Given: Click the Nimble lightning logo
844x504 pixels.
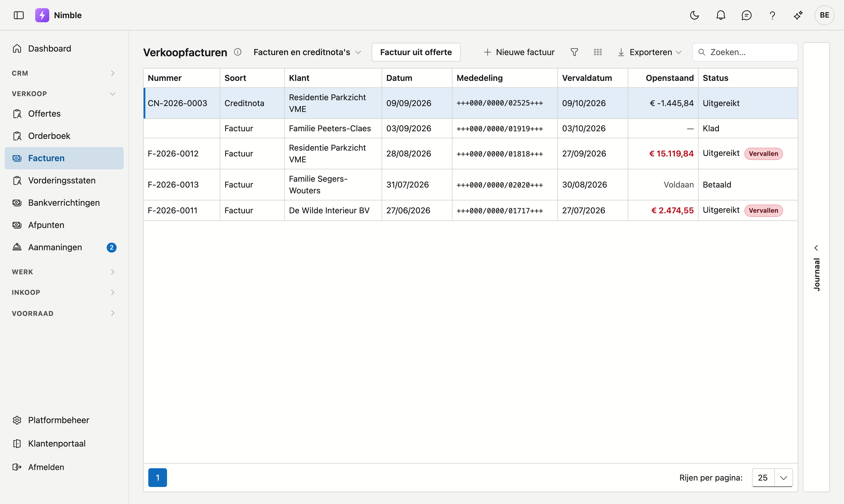Looking at the screenshot, I should coord(42,15).
